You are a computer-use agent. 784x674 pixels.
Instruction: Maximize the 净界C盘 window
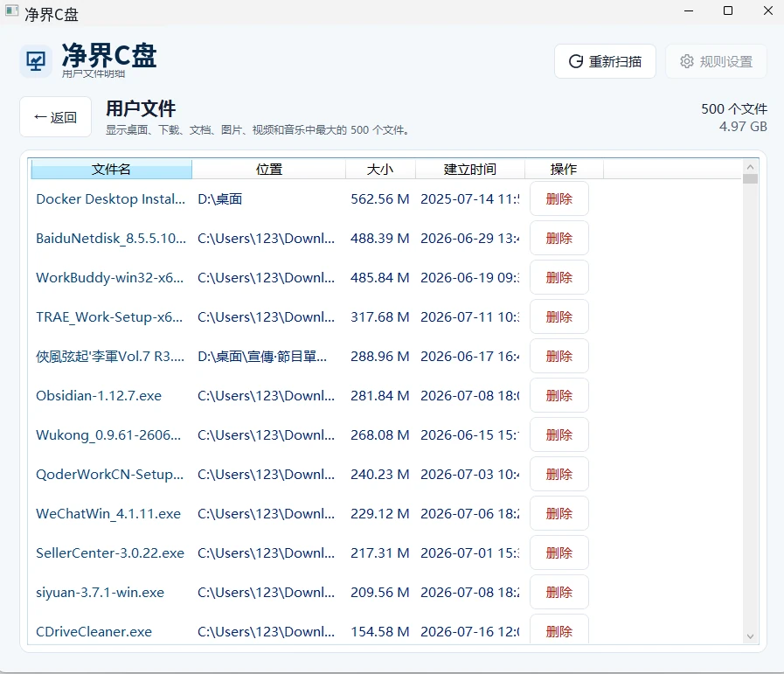(x=728, y=10)
